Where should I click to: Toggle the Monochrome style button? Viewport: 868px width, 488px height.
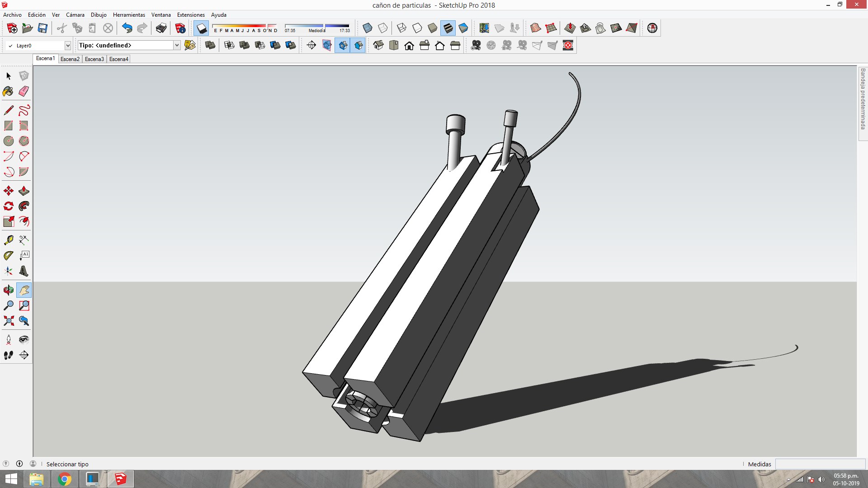(x=463, y=28)
